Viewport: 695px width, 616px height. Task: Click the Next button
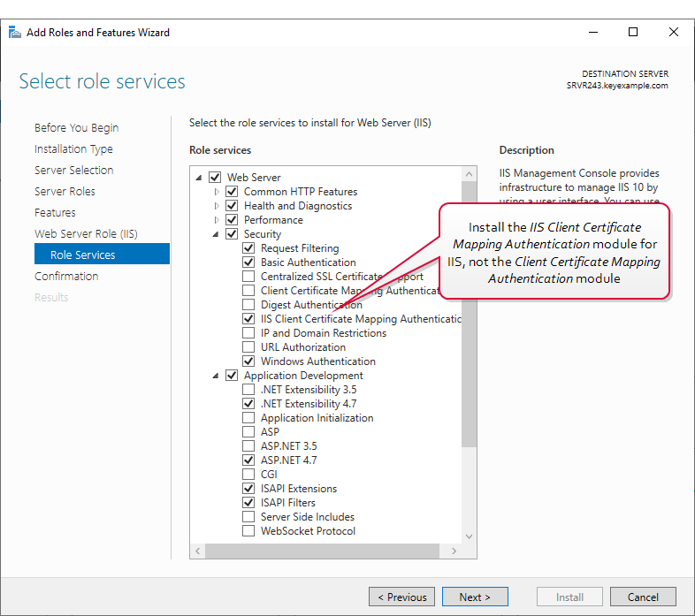(475, 597)
